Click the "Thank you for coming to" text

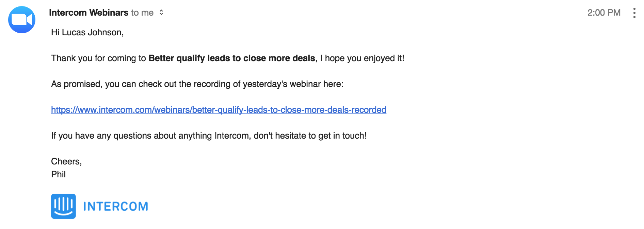(99, 58)
